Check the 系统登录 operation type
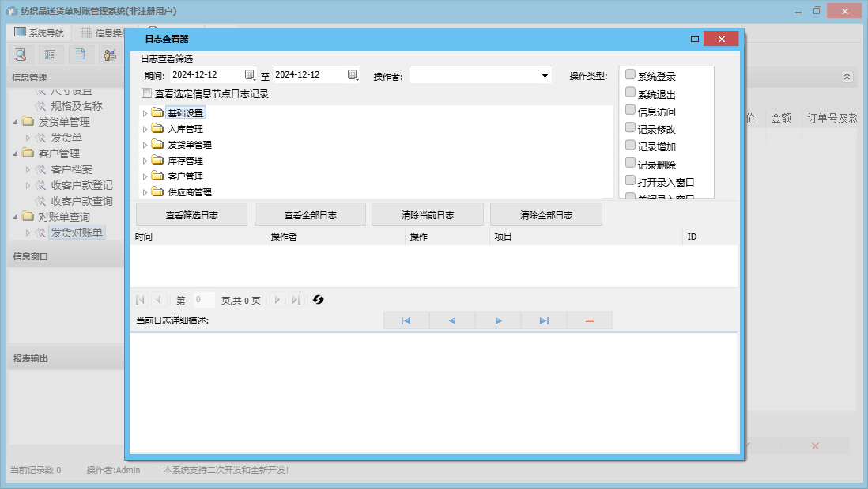868x489 pixels. [630, 74]
